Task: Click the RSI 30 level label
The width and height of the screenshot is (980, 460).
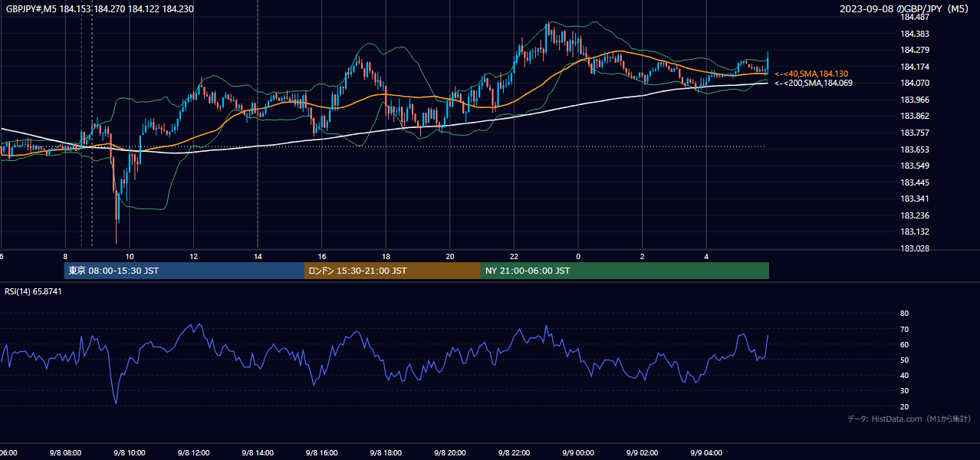Action: pyautogui.click(x=904, y=391)
